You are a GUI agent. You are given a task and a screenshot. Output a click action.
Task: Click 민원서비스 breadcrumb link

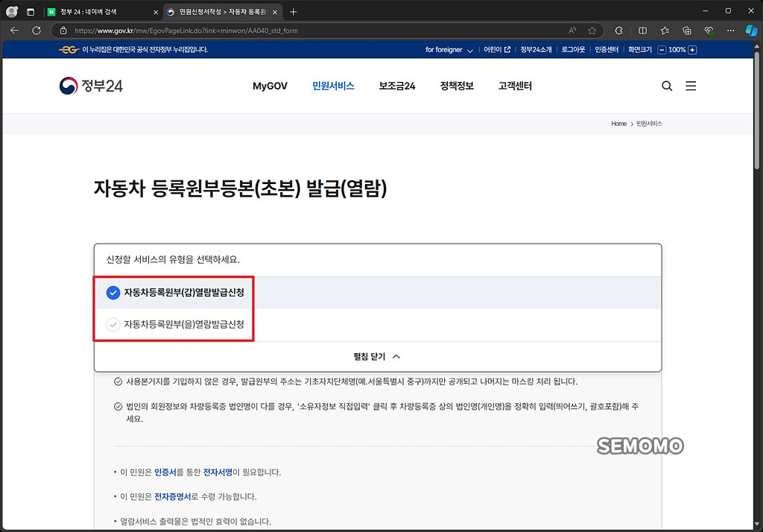point(649,124)
